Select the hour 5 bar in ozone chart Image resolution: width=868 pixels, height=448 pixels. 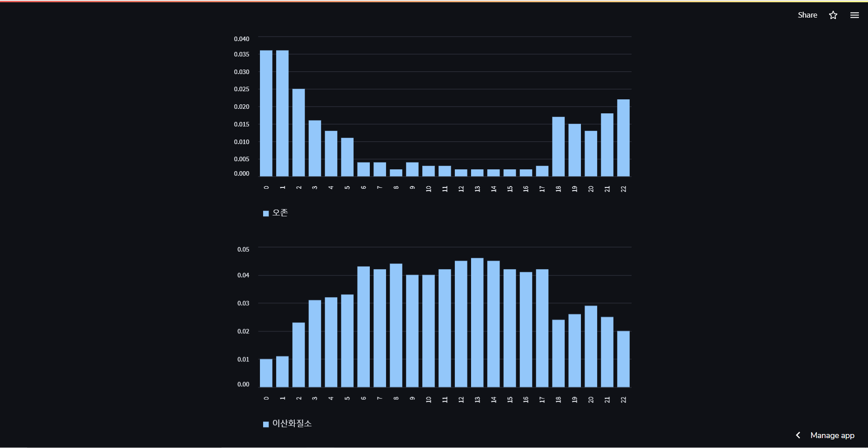click(347, 157)
